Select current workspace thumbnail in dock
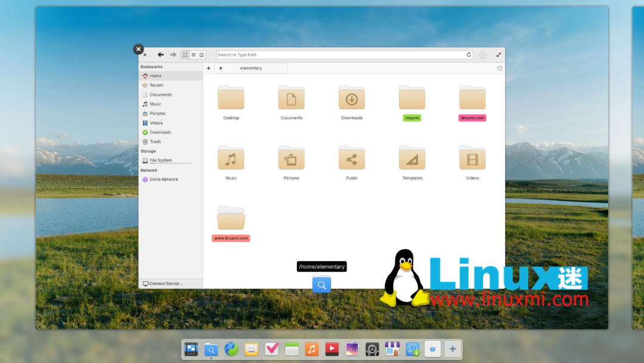Image resolution: width=644 pixels, height=363 pixels. (x=432, y=349)
